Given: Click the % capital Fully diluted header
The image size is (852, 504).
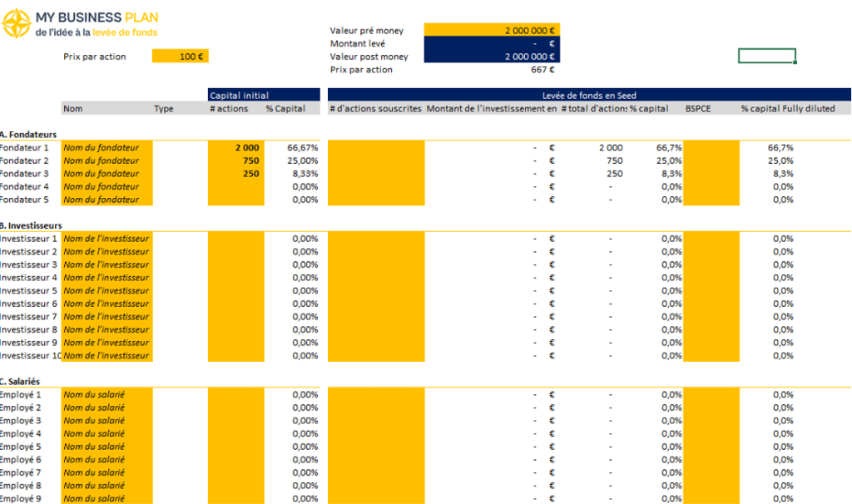Looking at the screenshot, I should 788,109.
